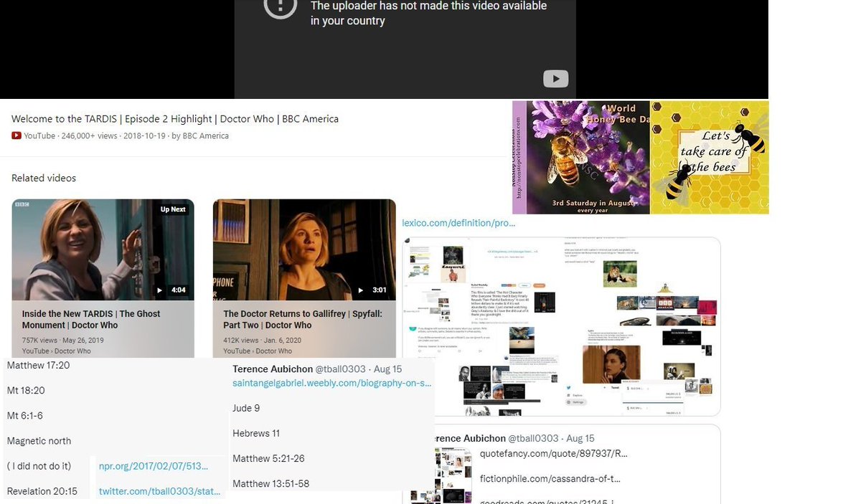Open the saintangelgabriel.weebly.com biography link
This screenshot has height=504, width=861.
[332, 383]
